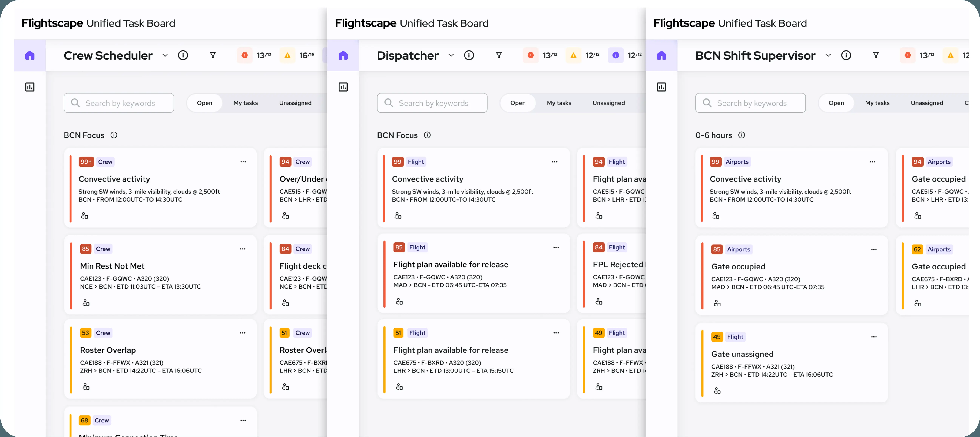This screenshot has width=980, height=437.
Task: Click info icon next to 0-6 hours heading
Action: pos(741,135)
